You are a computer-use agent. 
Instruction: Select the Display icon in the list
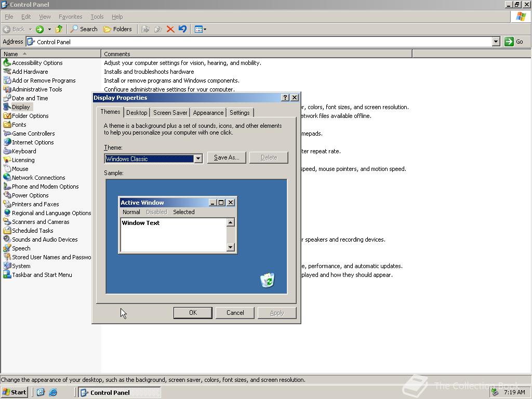[7, 107]
